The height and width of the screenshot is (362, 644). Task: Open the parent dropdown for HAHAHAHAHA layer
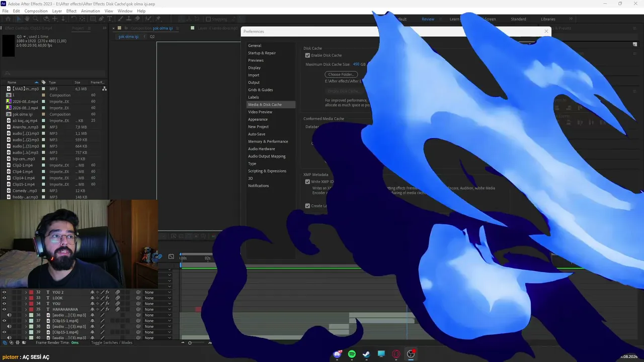(157, 309)
